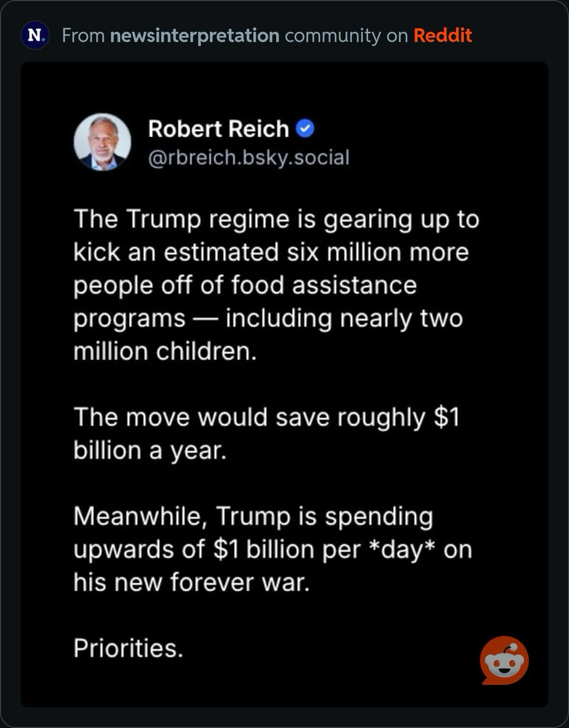
Task: Click the "community on" header text
Action: 346,35
